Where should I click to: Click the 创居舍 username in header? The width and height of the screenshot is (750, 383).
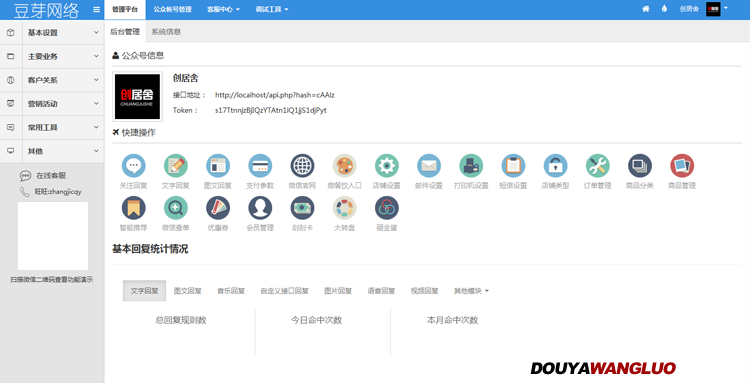[x=689, y=9]
